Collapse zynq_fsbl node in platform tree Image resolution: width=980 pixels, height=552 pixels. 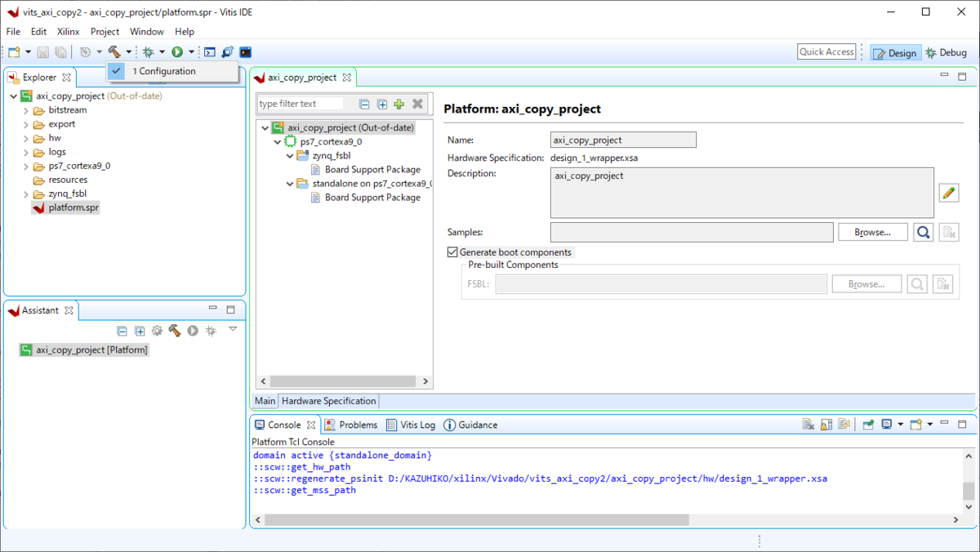tap(290, 156)
